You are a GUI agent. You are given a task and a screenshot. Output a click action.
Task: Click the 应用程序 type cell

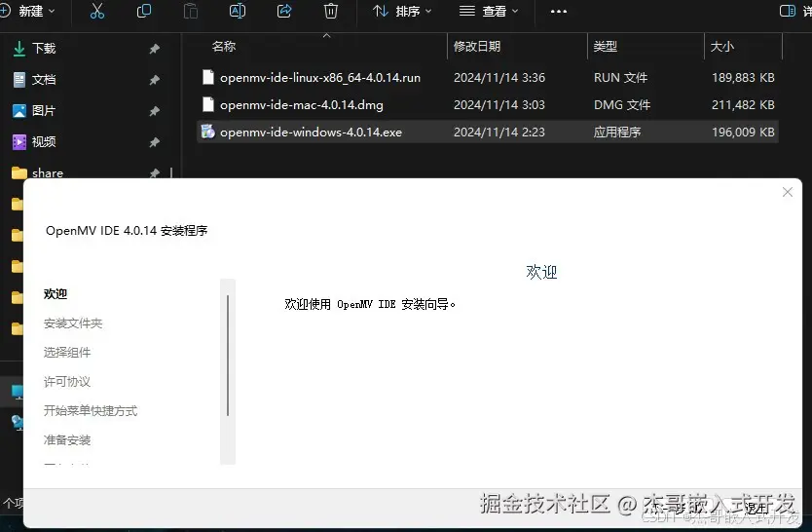click(616, 133)
